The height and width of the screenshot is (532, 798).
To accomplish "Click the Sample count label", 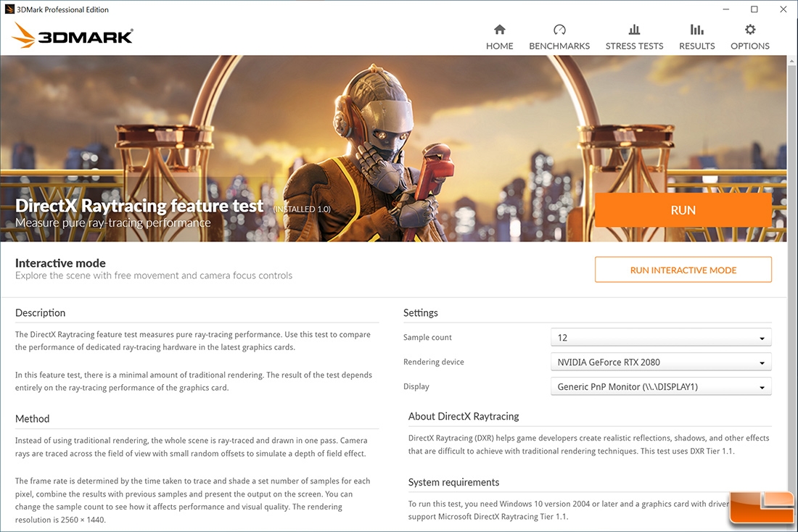I will point(427,337).
